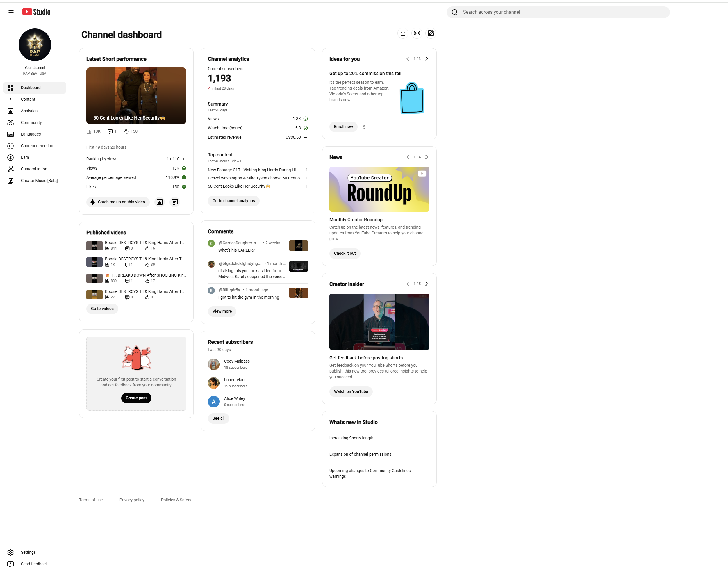
Task: Click View more comments button
Action: [x=222, y=311]
